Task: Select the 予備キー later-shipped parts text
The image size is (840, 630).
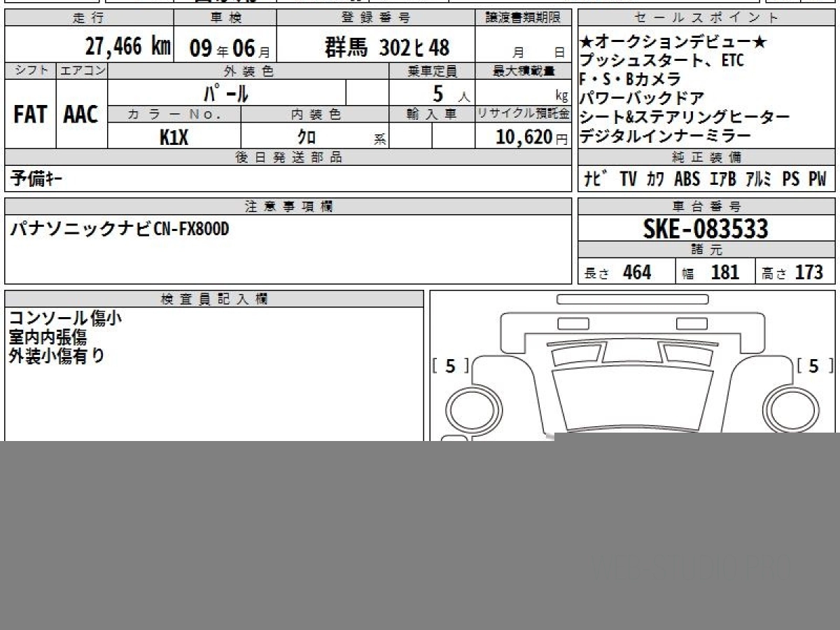Action: pyautogui.click(x=37, y=179)
